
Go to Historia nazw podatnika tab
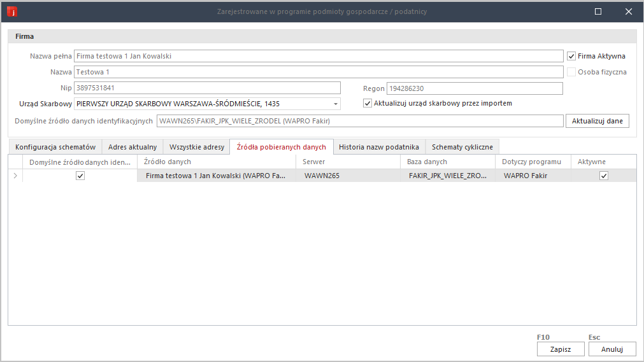click(x=378, y=147)
